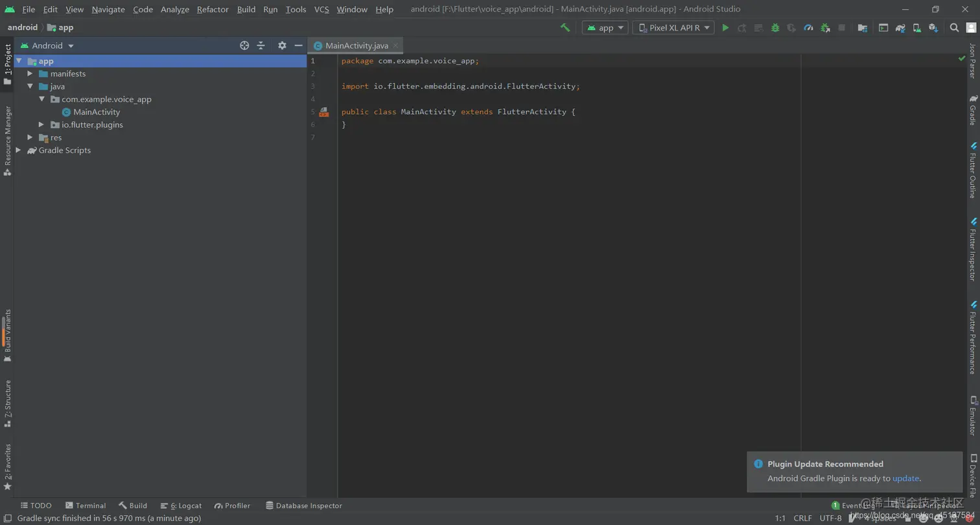980x525 pixels.
Task: Click the green inspection checkmark in editor
Action: tap(962, 58)
